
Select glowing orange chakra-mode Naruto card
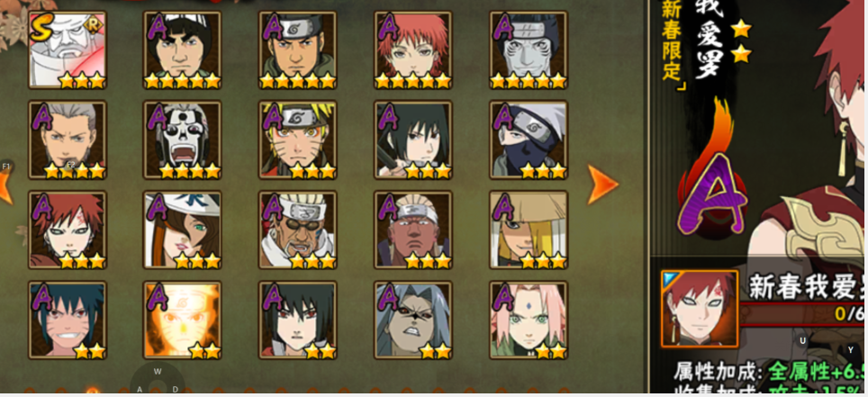(x=182, y=320)
